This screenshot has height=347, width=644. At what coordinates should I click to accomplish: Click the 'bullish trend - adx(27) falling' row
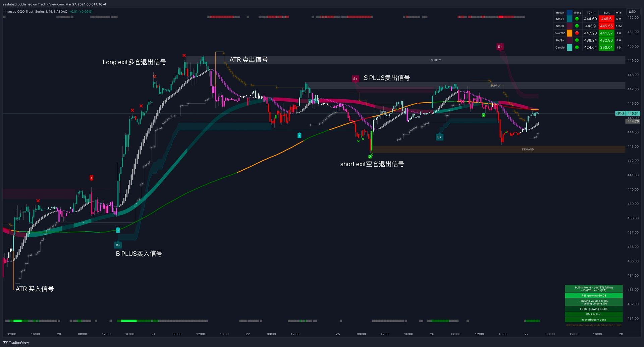pyautogui.click(x=594, y=289)
